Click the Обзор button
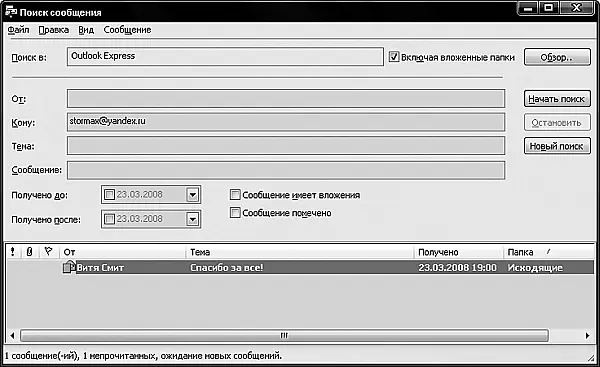The image size is (600, 367). [x=557, y=57]
